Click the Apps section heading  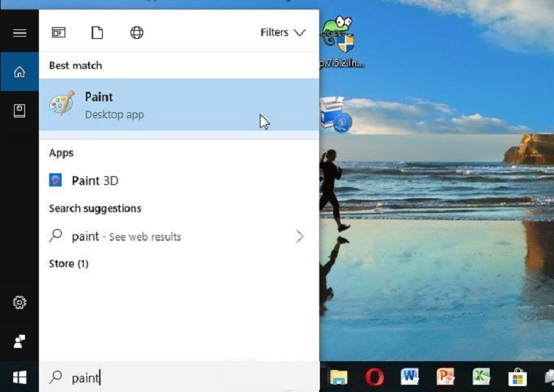point(61,153)
